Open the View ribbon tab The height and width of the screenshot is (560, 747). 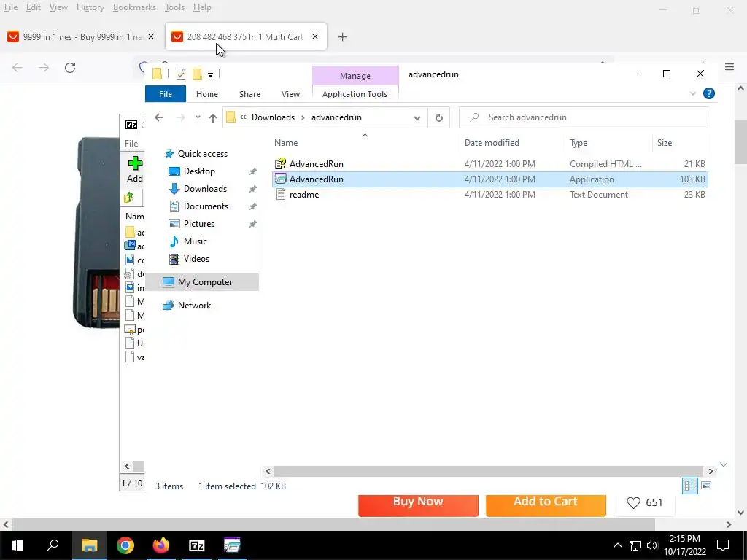[x=290, y=94]
